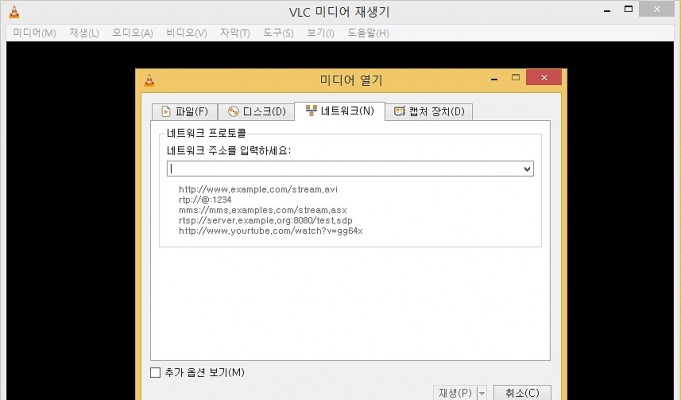This screenshot has height=400, width=681.
Task: Close the VLC 미디어 재생기 window
Action: coord(657,9)
